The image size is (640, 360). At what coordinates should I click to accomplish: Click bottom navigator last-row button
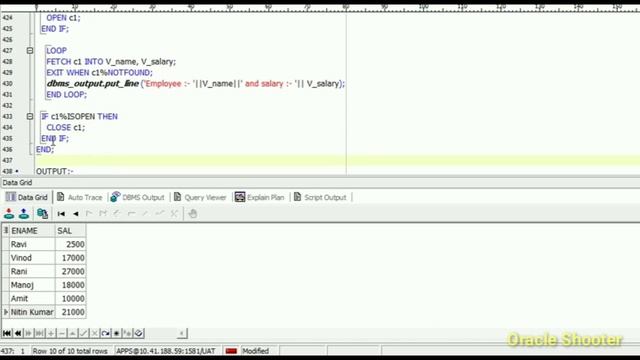(40, 333)
